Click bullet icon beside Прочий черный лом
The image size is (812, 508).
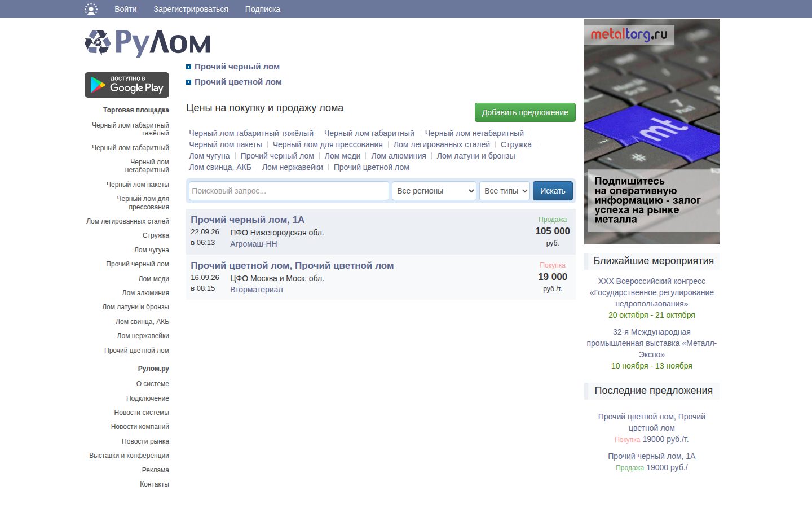tap(189, 67)
